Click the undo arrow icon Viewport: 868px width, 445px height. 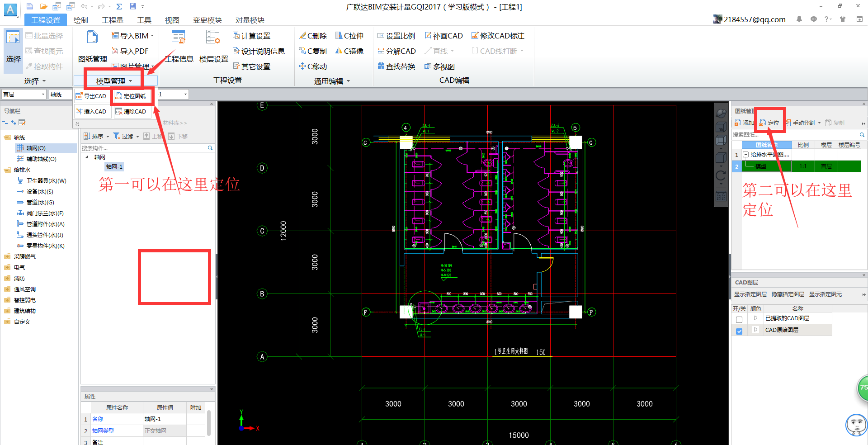click(84, 6)
